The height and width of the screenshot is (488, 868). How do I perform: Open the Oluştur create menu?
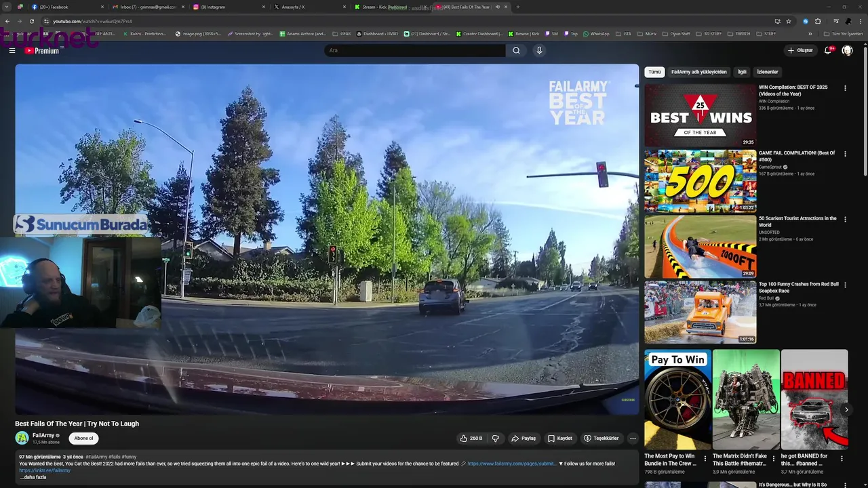pyautogui.click(x=800, y=50)
